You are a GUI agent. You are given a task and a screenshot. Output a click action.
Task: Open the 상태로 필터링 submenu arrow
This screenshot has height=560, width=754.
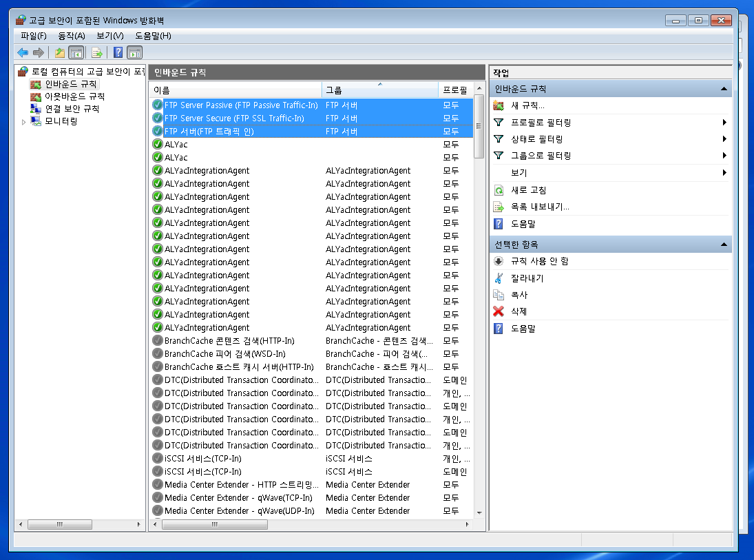[724, 138]
